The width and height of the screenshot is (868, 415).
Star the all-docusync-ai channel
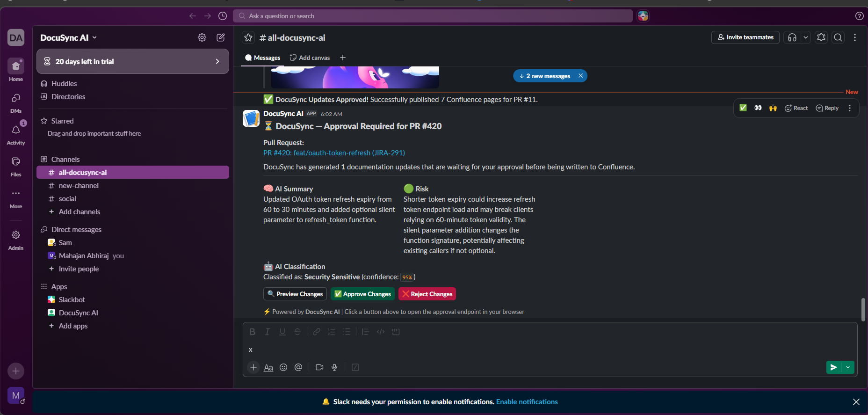tap(248, 37)
